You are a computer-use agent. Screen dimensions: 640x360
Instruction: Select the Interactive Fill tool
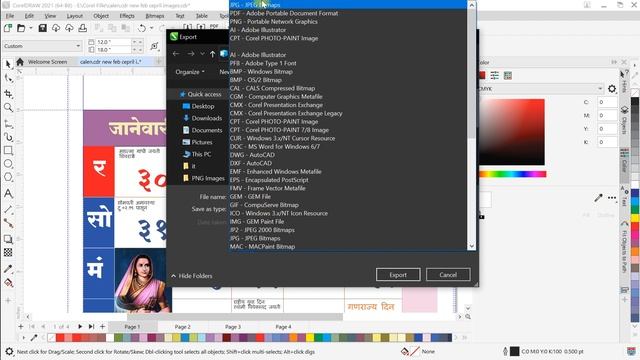(x=8, y=283)
